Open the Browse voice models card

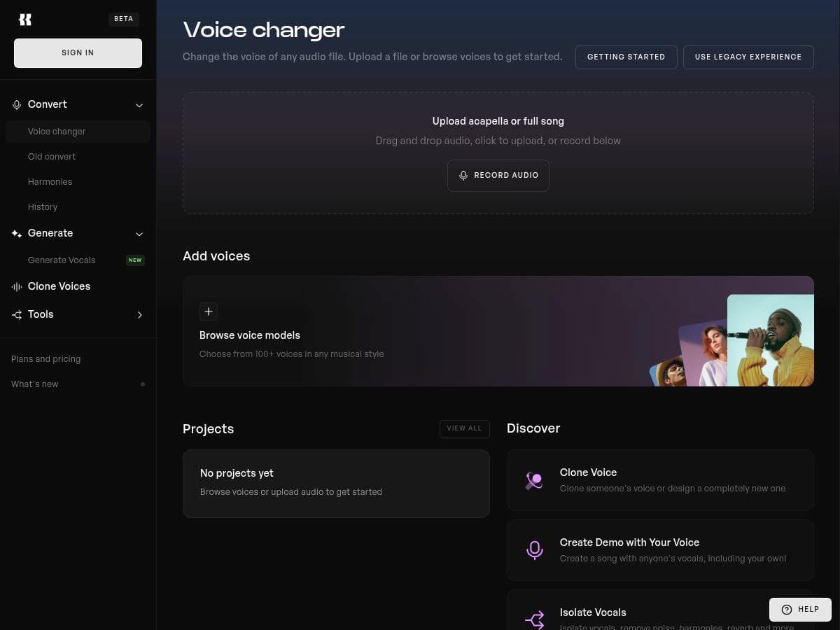pos(498,331)
